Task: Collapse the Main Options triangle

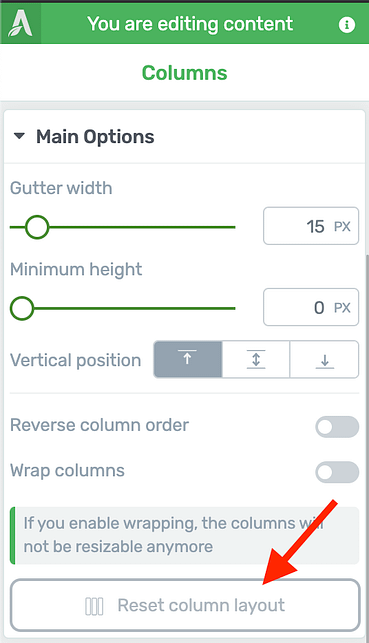Action: [19, 136]
